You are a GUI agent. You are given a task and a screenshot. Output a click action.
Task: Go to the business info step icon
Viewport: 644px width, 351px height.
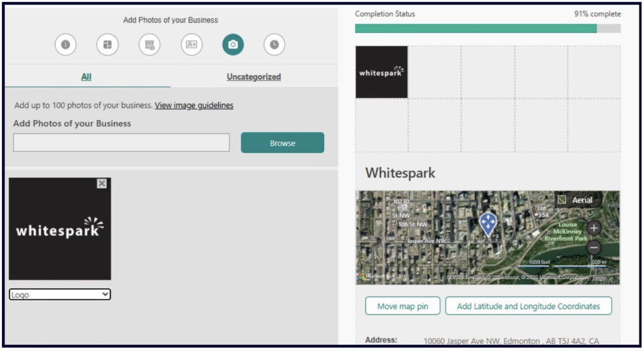pyautogui.click(x=65, y=45)
